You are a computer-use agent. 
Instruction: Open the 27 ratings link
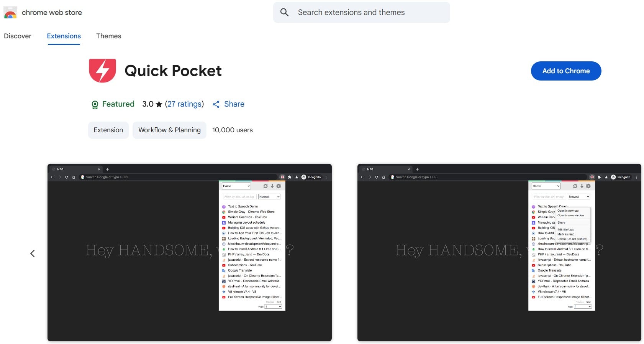(184, 104)
